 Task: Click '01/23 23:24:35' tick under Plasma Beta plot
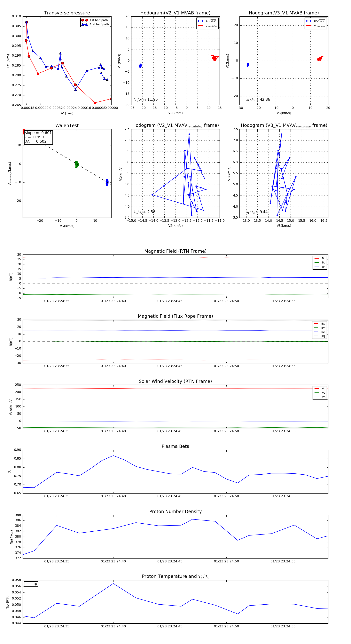pos(57,496)
